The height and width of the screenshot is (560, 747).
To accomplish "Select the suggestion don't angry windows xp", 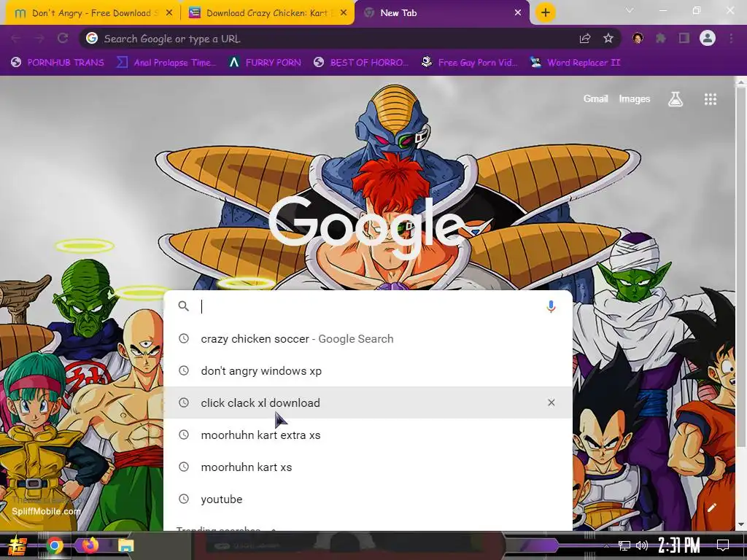I will click(368, 370).
